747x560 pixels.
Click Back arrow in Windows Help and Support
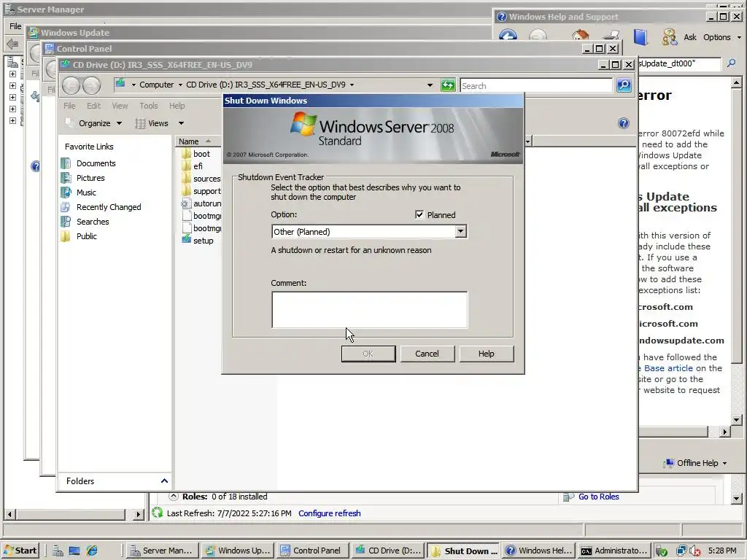tap(508, 35)
